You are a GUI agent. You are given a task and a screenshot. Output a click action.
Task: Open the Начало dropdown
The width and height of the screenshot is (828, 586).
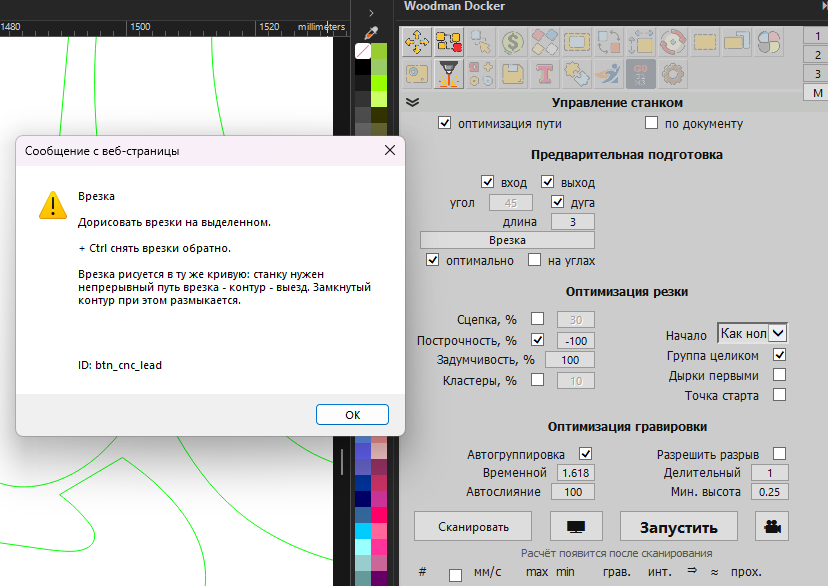click(x=752, y=333)
